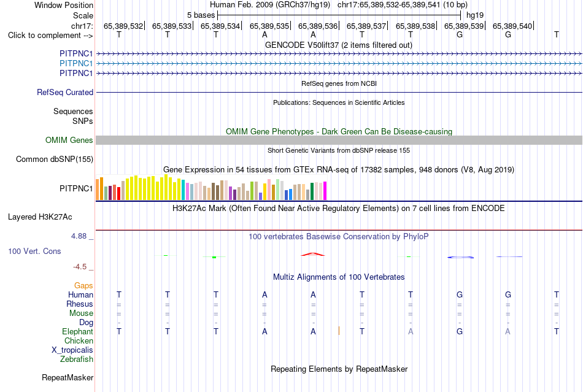Click the magenta bar in the GTEx chart
The image size is (583, 392).
pyautogui.click(x=325, y=191)
